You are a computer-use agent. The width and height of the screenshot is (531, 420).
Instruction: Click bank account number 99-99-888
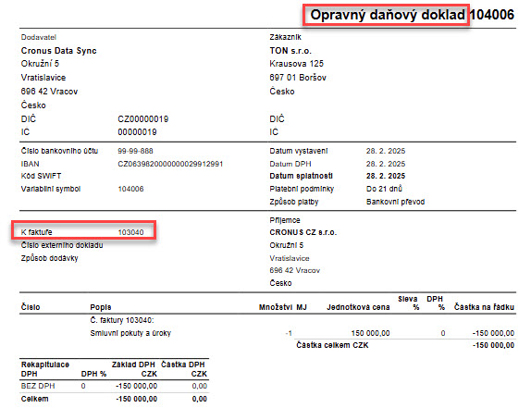coord(135,151)
